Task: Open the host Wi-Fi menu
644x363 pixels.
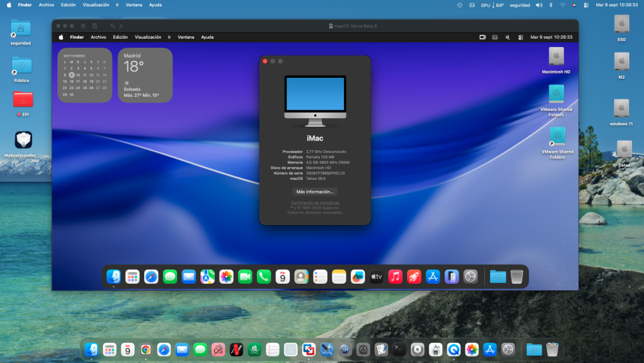Action: (x=562, y=5)
